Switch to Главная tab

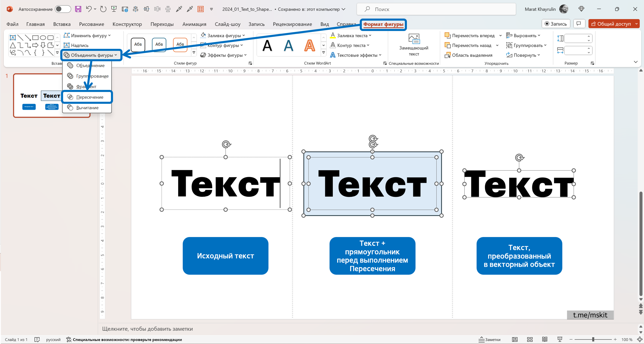point(36,24)
